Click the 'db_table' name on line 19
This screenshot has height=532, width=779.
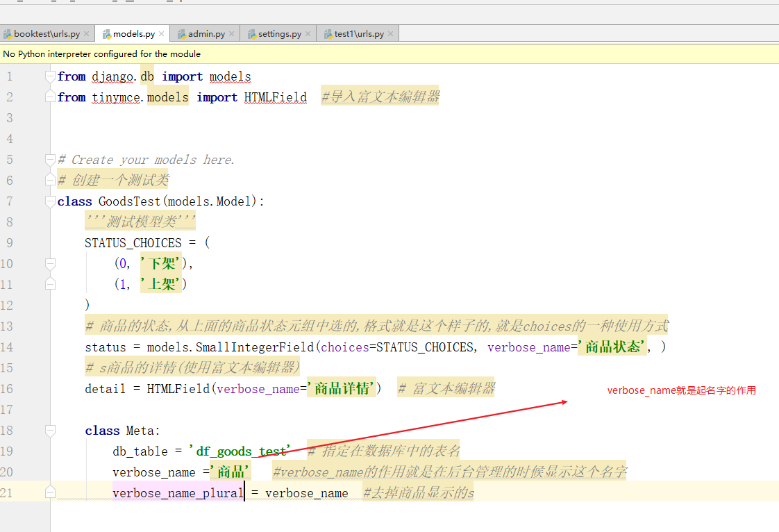(x=140, y=451)
